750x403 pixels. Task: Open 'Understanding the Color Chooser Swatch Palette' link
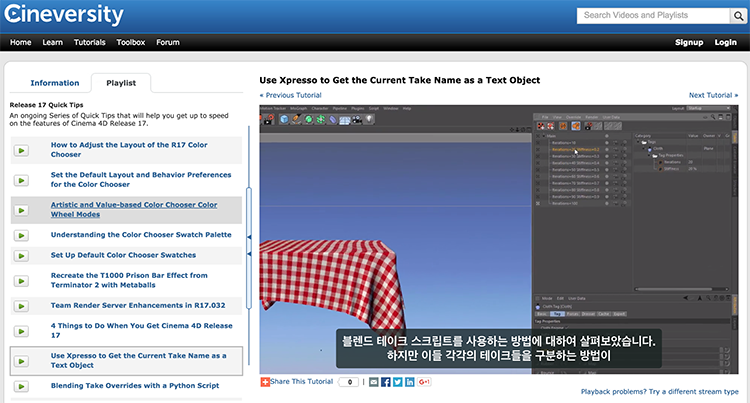[141, 235]
